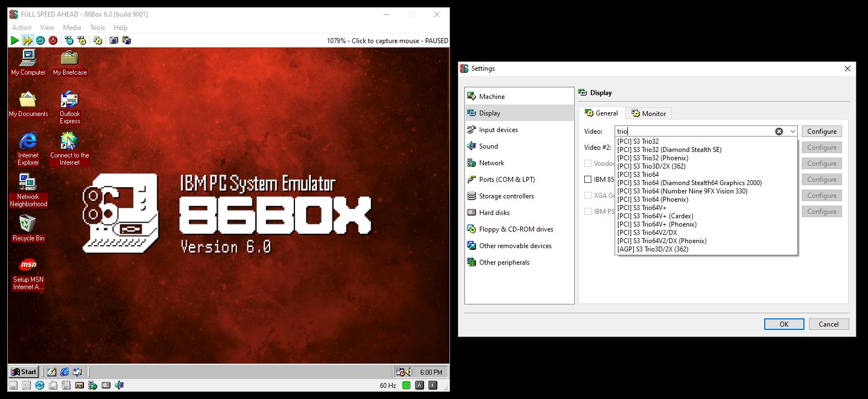Open settings via the gear toolbar icon
Viewport: 868px width, 399px height.
98,40
